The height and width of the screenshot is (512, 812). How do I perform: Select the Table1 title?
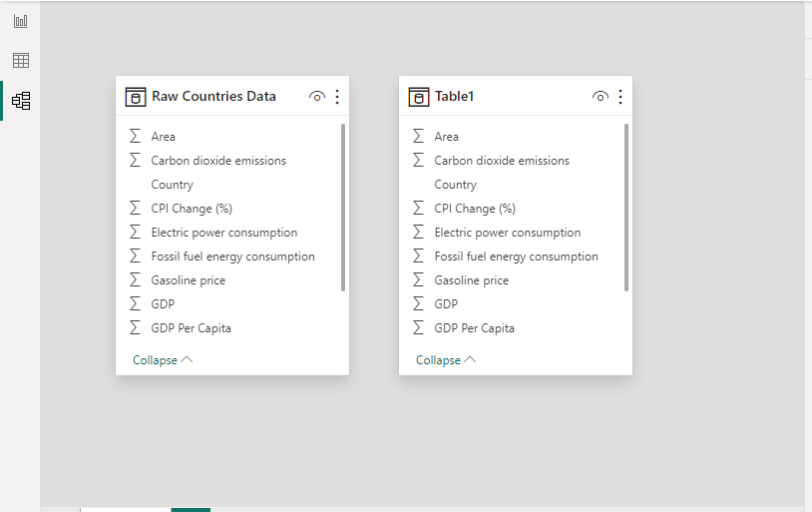coord(454,97)
